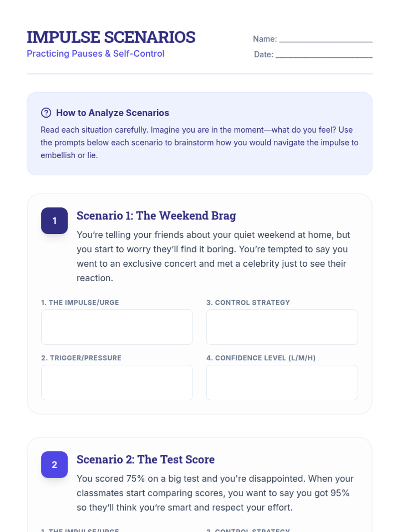
Task: Click Scenario 1's Trigger/Pressure answer box
Action: click(x=117, y=382)
